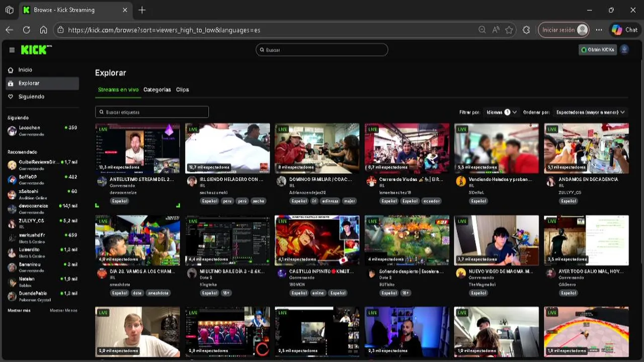644x362 pixels.
Task: Open stream thumbnail with 8,7 mil espectadores
Action: (407, 148)
